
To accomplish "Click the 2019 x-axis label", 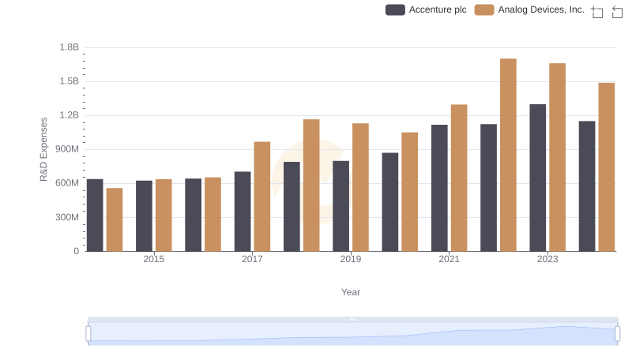I will pos(351,259).
